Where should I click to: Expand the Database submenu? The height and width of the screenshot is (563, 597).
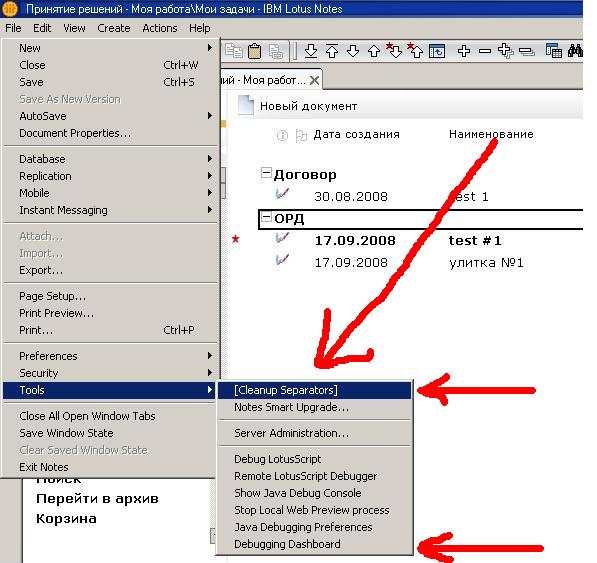click(110, 159)
